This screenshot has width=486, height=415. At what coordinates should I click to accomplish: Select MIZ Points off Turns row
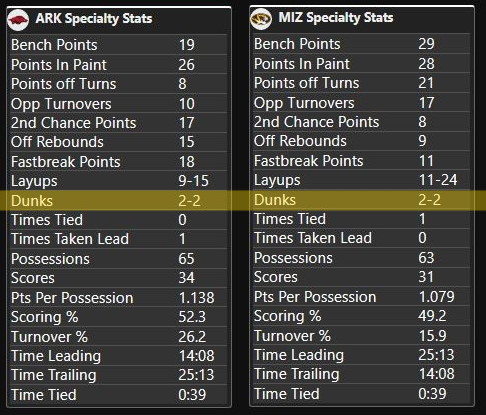362,83
